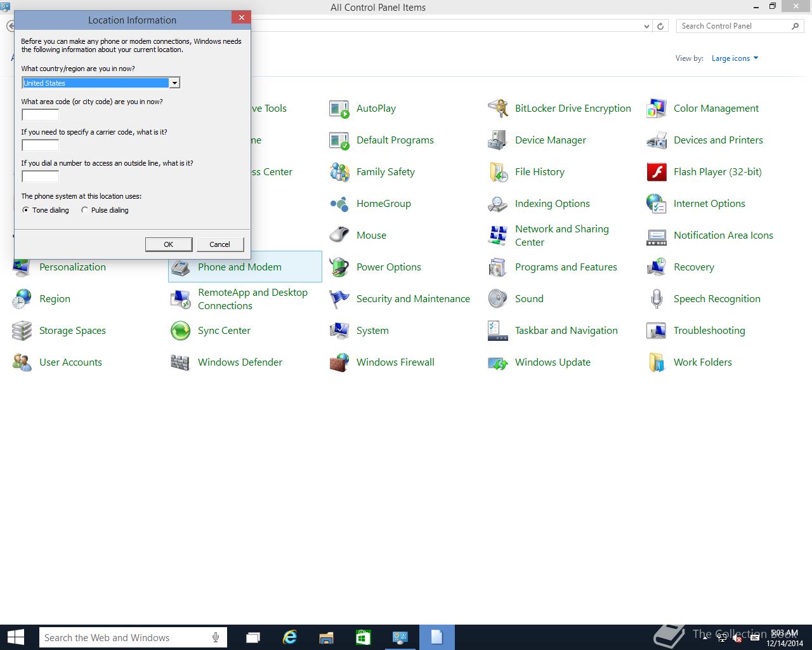Click the area code input field
Screen dimensions: 812x650
[x=41, y=115]
